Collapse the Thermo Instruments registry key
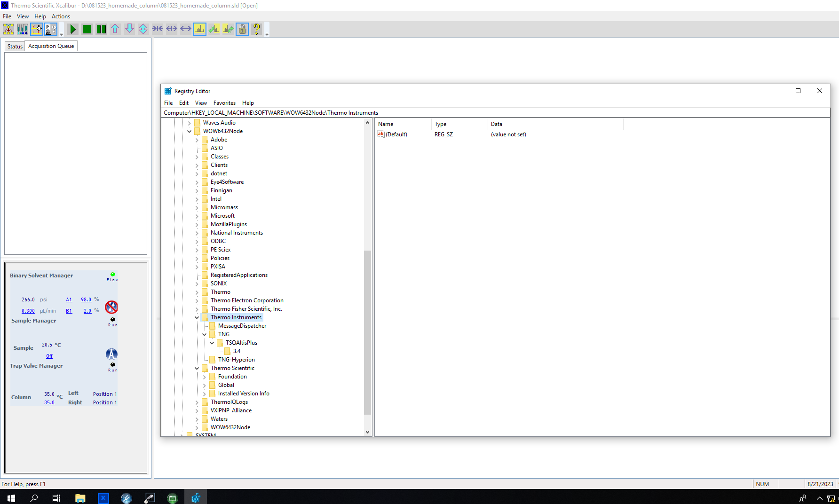Viewport: 839px width, 504px height. click(197, 317)
